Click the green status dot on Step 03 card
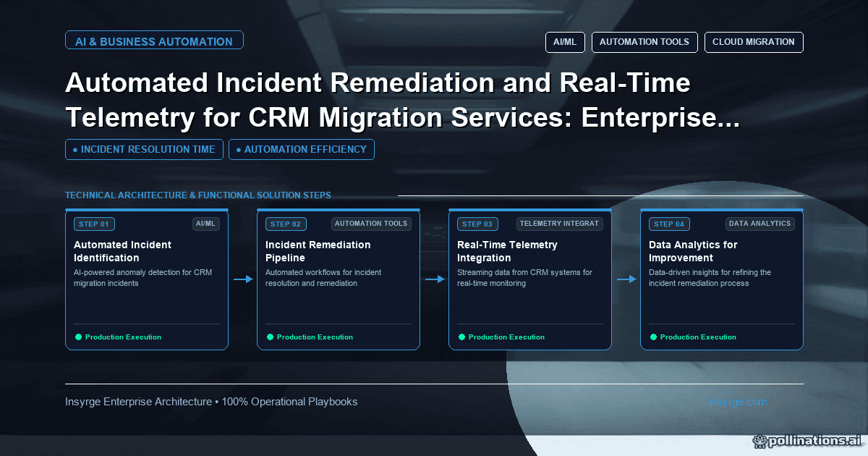868x456 pixels. click(x=461, y=337)
